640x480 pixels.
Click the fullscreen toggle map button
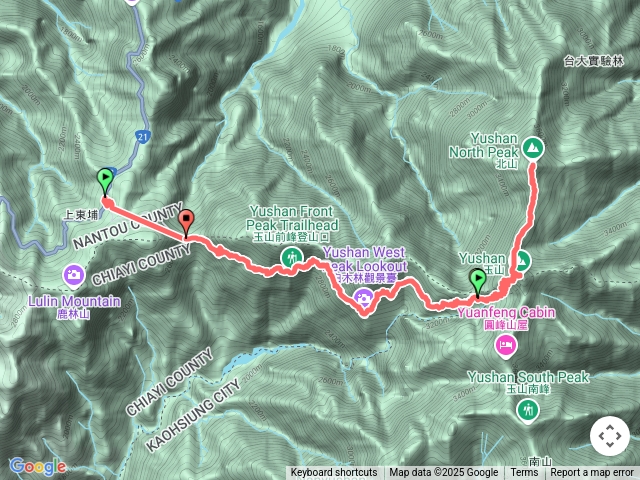pyautogui.click(x=610, y=436)
